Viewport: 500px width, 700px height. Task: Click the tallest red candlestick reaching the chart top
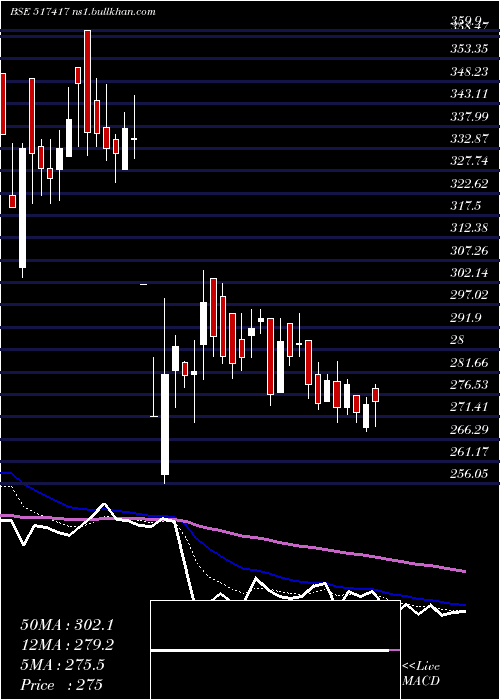pyautogui.click(x=88, y=81)
